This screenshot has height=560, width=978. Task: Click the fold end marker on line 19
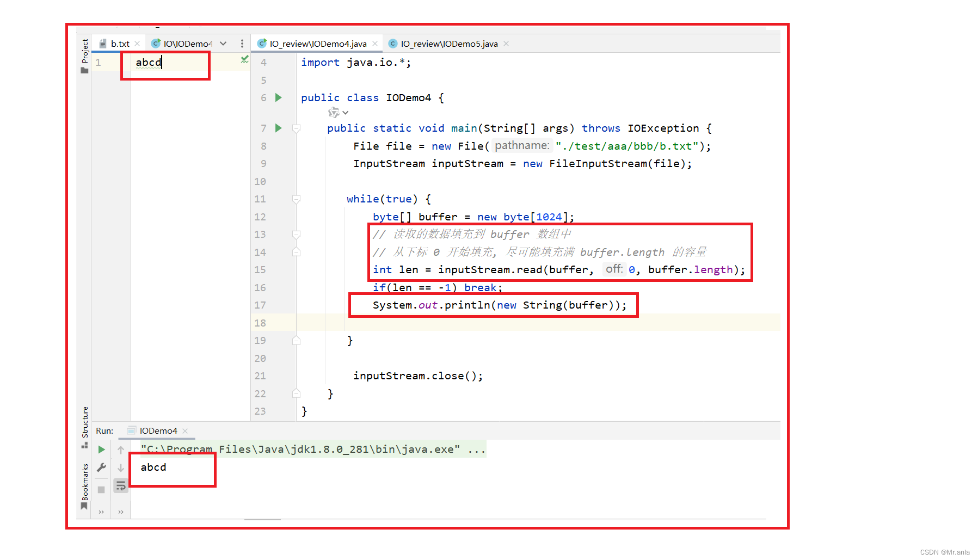(x=297, y=341)
